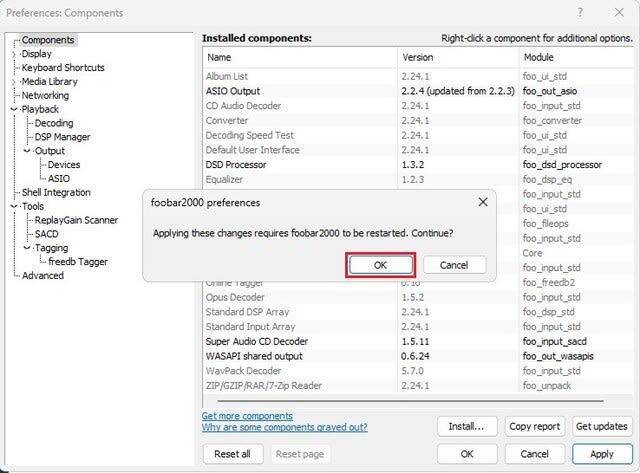Click Cancel at bottom of Preferences

(x=535, y=454)
